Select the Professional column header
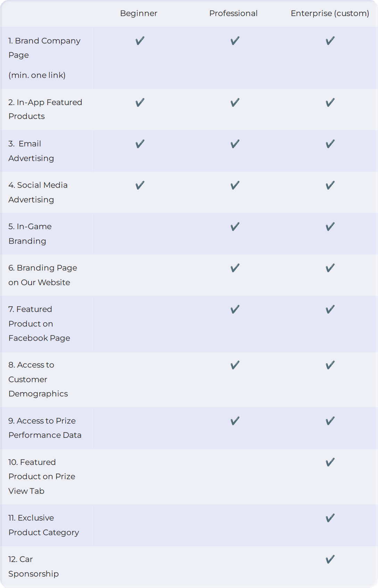Viewport: 378px width, 588px height. coord(233,13)
